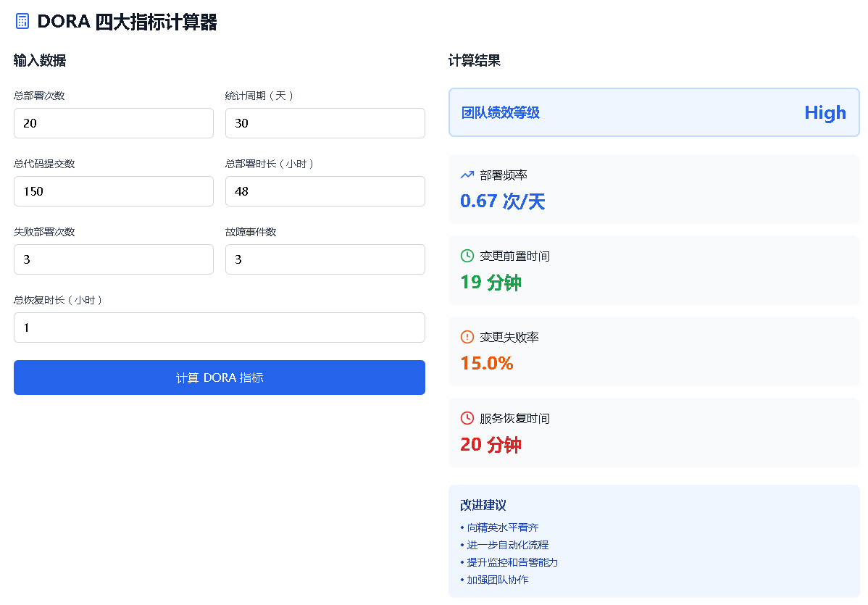The height and width of the screenshot is (605, 868).
Task: Click the 15.0% change failure rate value
Action: tap(487, 363)
